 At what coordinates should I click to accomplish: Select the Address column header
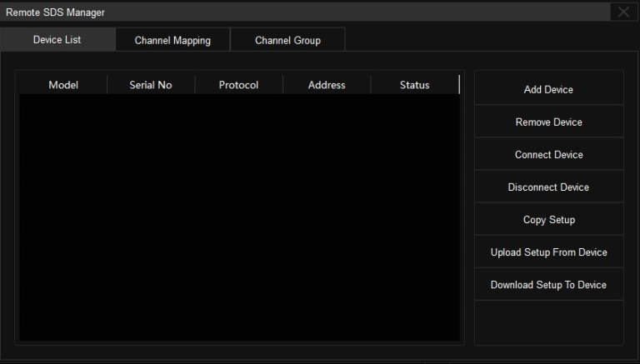tap(327, 85)
